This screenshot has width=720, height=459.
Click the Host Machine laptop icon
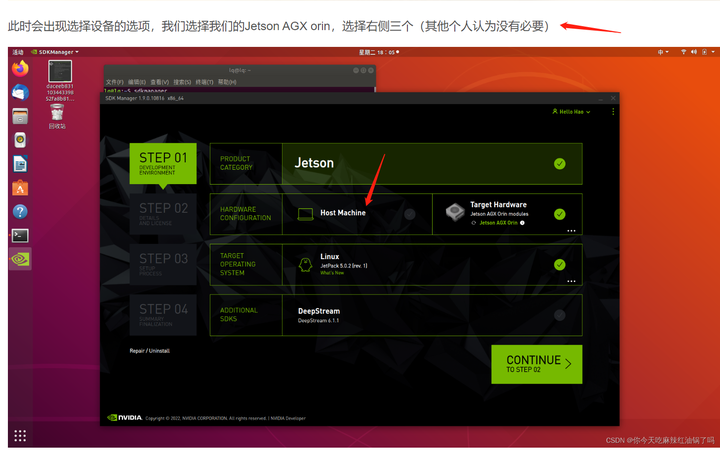pos(306,214)
